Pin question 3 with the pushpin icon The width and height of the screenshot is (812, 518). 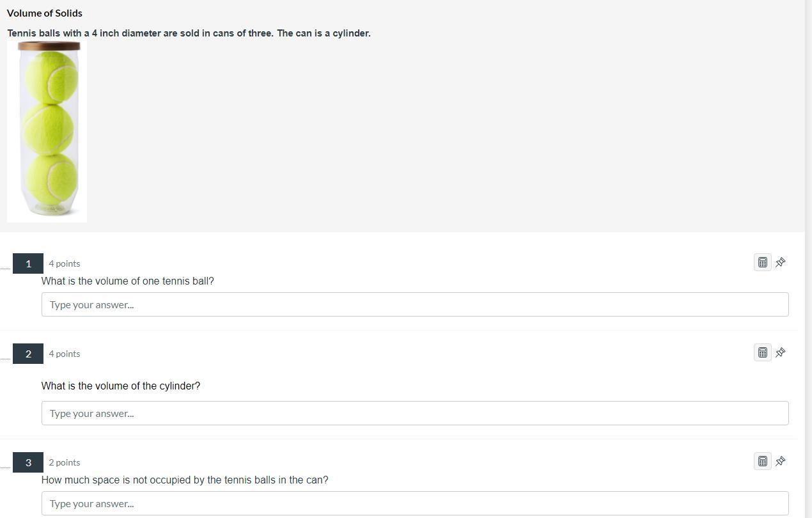[x=781, y=461]
